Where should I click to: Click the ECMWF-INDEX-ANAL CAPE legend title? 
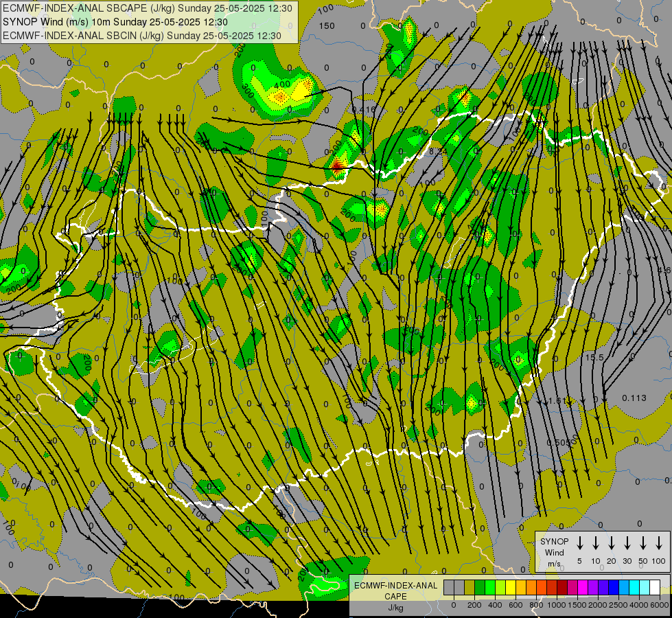tap(395, 591)
